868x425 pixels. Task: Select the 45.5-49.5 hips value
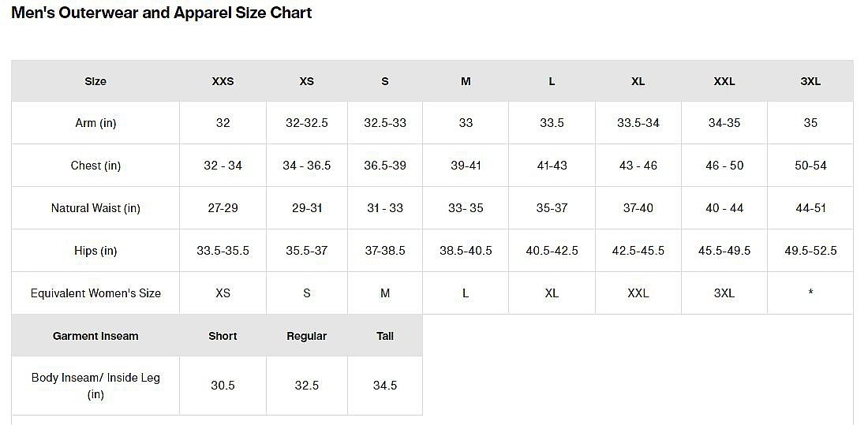[x=724, y=251]
